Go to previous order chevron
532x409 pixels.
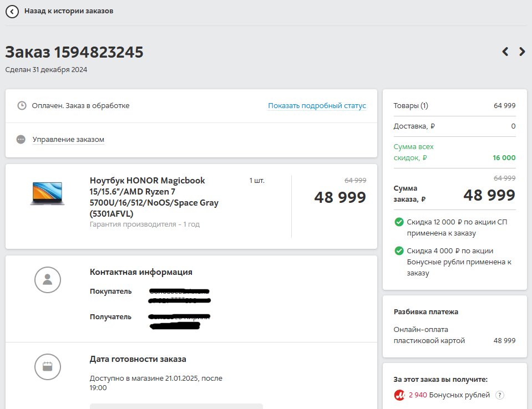(x=505, y=52)
